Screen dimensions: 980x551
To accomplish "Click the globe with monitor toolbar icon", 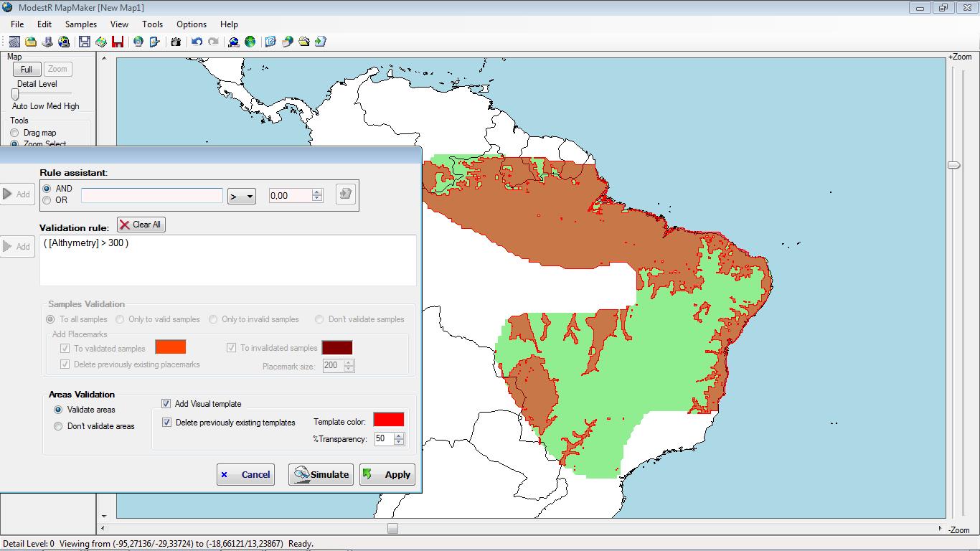I will tap(234, 42).
